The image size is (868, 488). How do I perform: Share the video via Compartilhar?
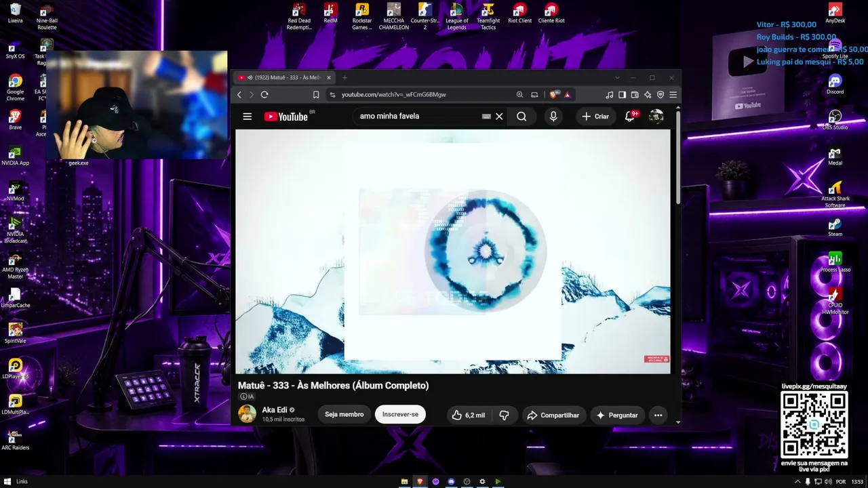click(553, 415)
